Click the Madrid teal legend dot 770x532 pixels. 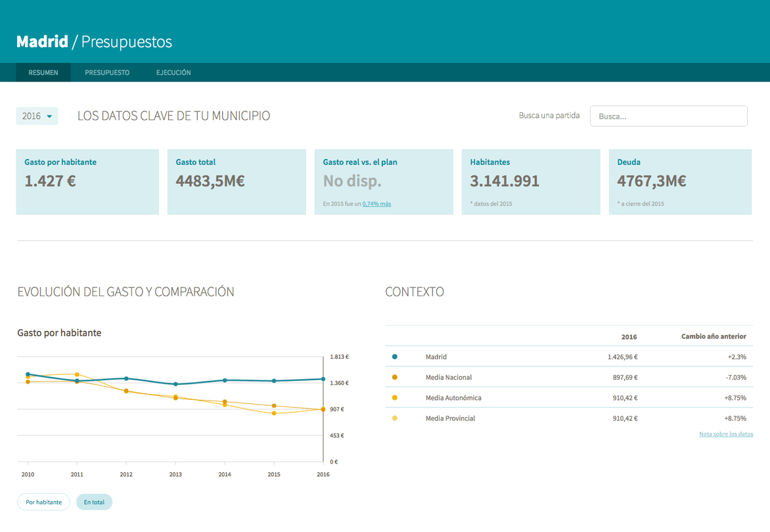395,357
